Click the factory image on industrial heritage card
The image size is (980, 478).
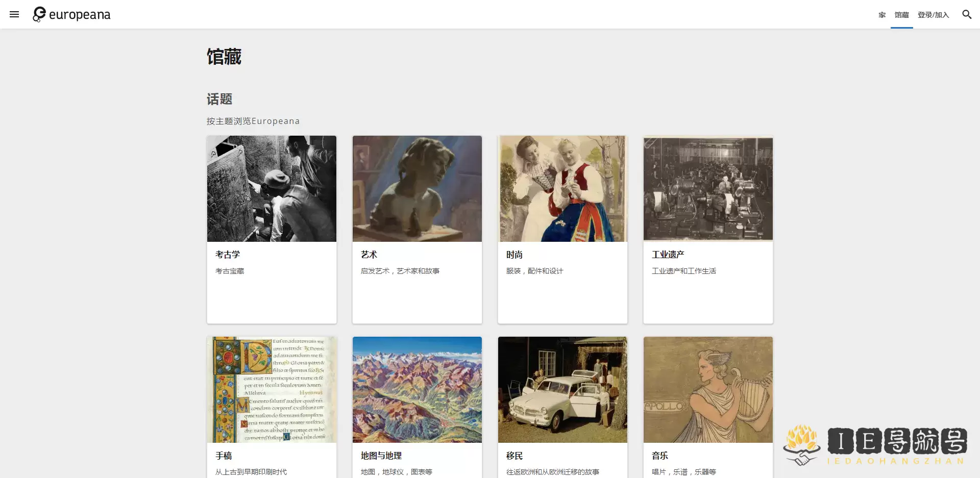[707, 188]
